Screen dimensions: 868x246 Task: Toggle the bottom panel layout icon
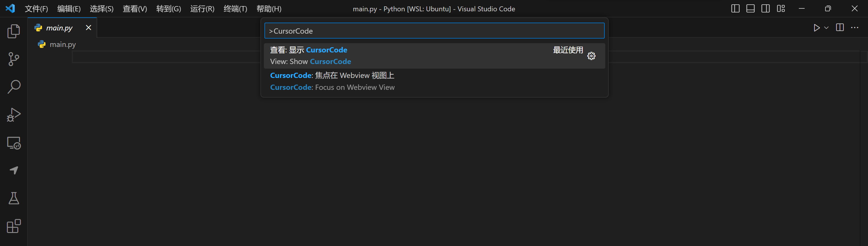click(x=751, y=8)
